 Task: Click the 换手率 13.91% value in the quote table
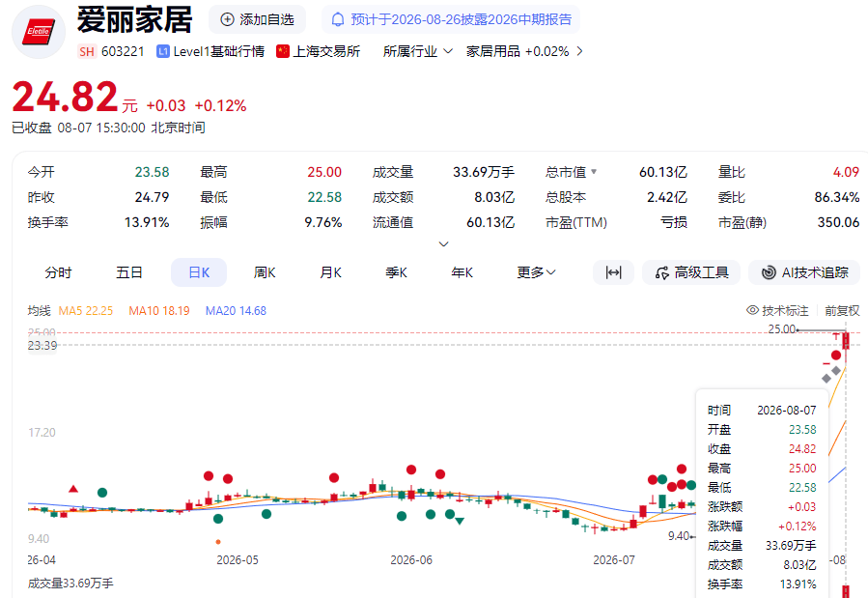click(147, 222)
